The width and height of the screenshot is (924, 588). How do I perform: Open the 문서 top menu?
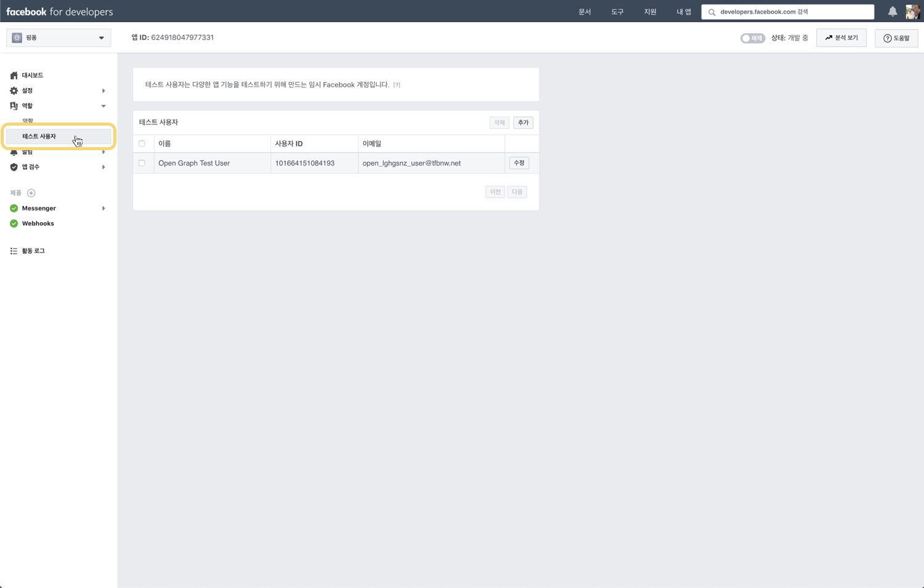(585, 12)
